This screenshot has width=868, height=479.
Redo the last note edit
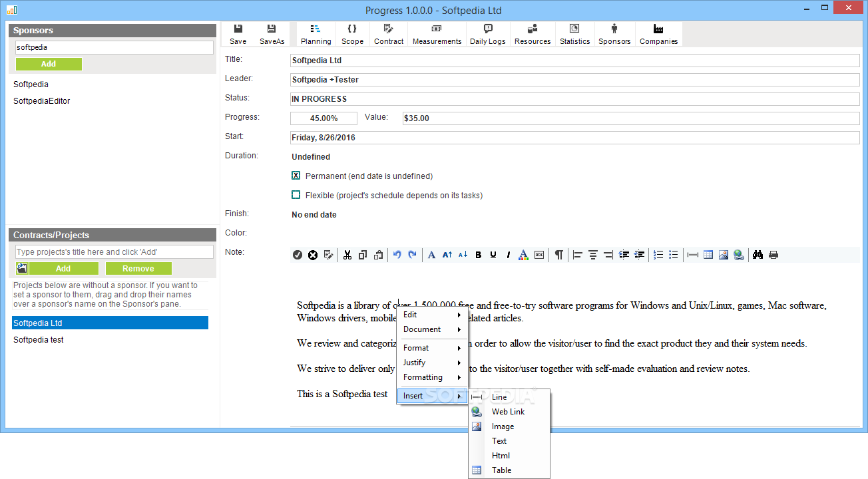(x=412, y=255)
